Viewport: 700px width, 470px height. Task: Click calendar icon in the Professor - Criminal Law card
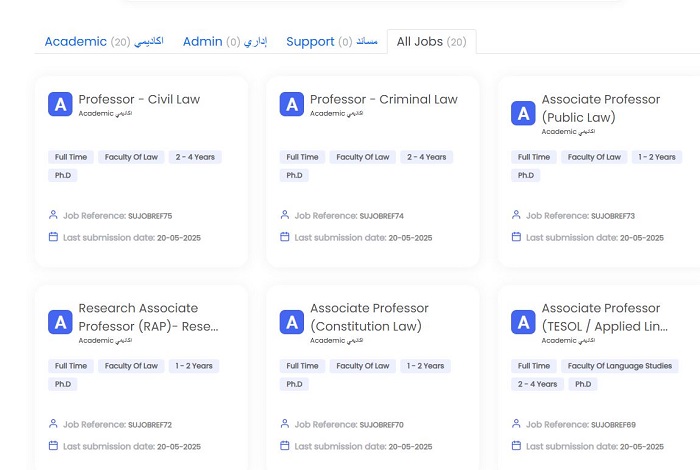pos(285,237)
